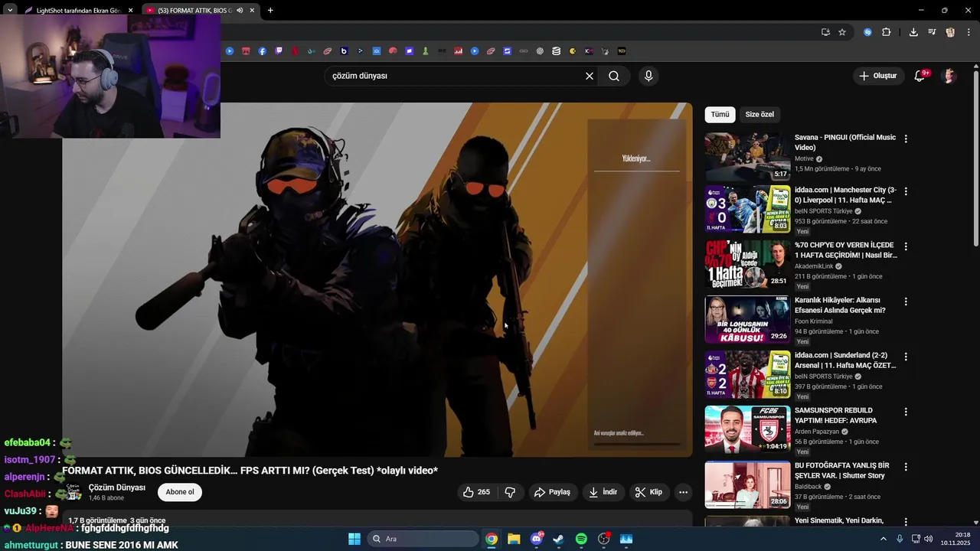Open '%70 CHP'YE OY VEREN İLÇEDE' video title
Screen dimensions: 980x551
845,250
